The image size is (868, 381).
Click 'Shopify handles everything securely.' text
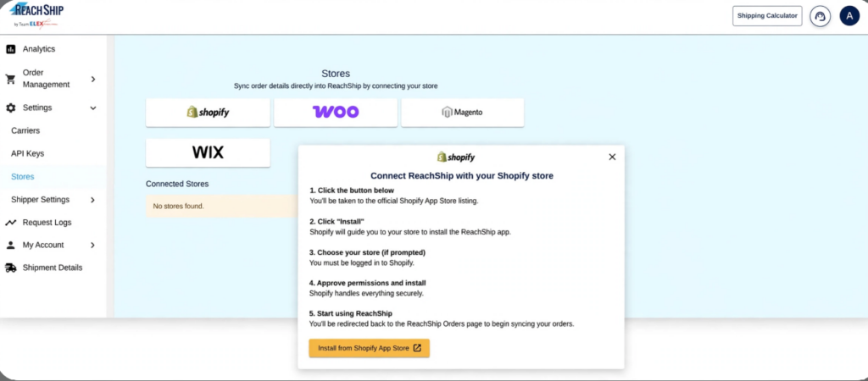[366, 293]
